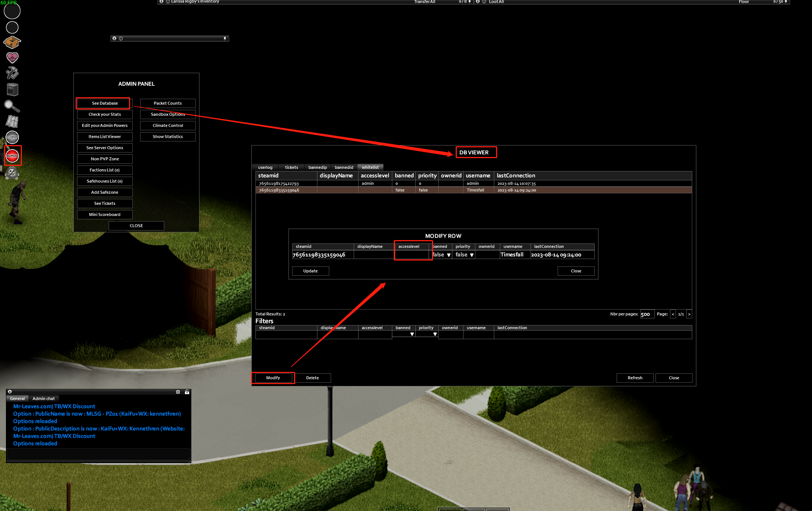Close the small floating panel
Image resolution: width=812 pixels, height=511 pixels.
(x=115, y=39)
